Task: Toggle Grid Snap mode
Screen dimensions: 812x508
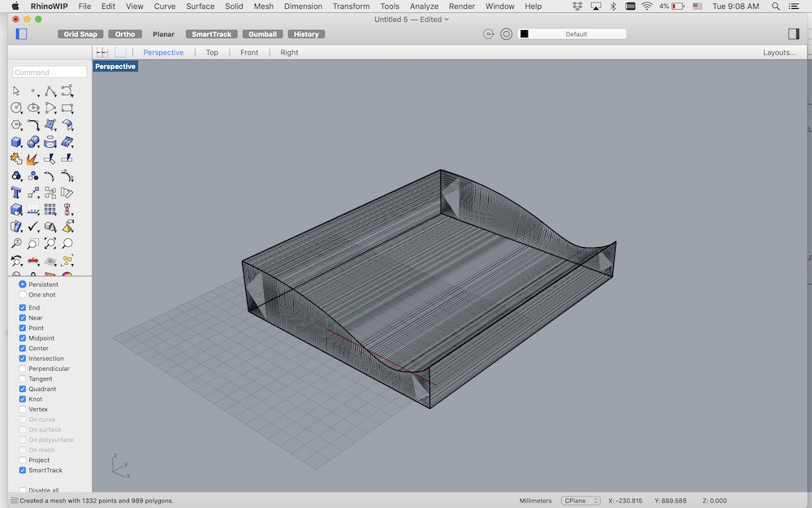Action: (x=80, y=34)
